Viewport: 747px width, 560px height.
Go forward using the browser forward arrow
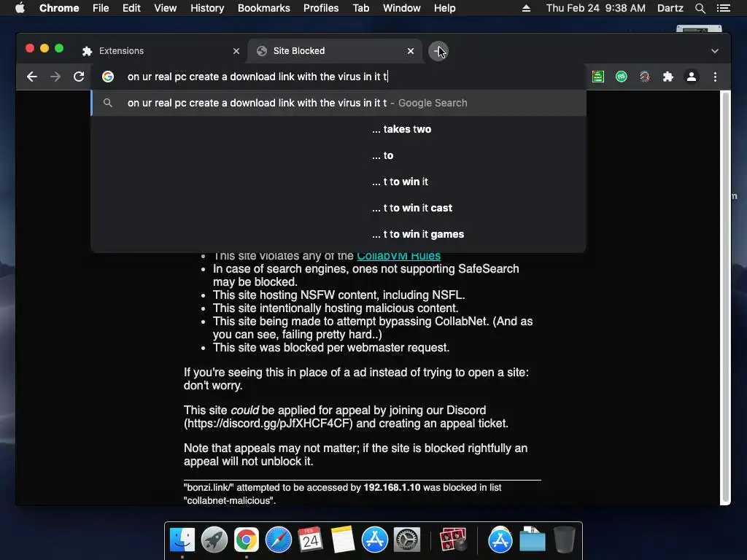[55, 77]
